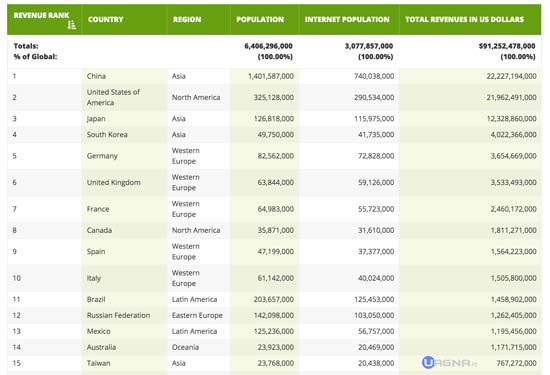The height and width of the screenshot is (375, 550).
Task: Click Japan's population 126,818,000
Action: click(x=274, y=119)
